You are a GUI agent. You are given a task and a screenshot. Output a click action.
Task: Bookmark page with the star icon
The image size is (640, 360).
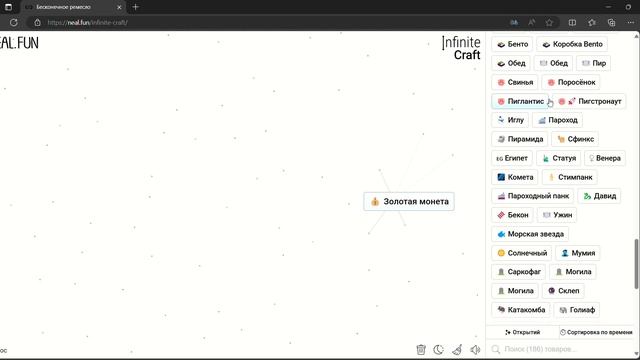tap(549, 22)
